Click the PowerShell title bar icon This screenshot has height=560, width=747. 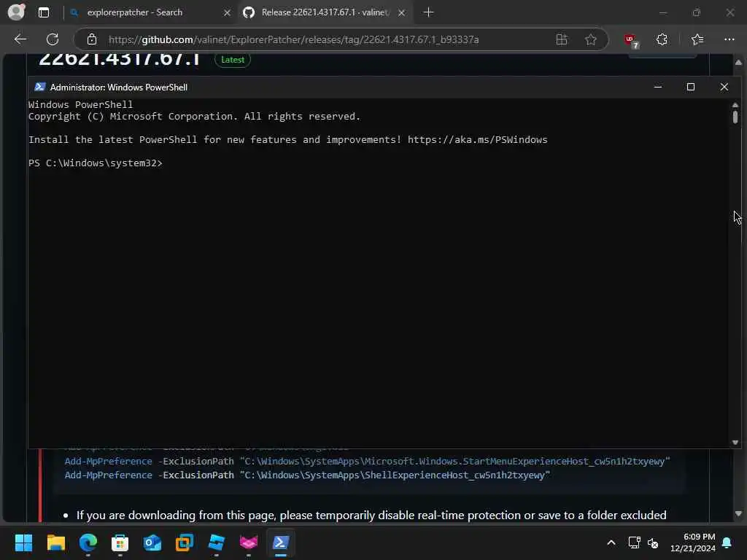click(x=40, y=87)
